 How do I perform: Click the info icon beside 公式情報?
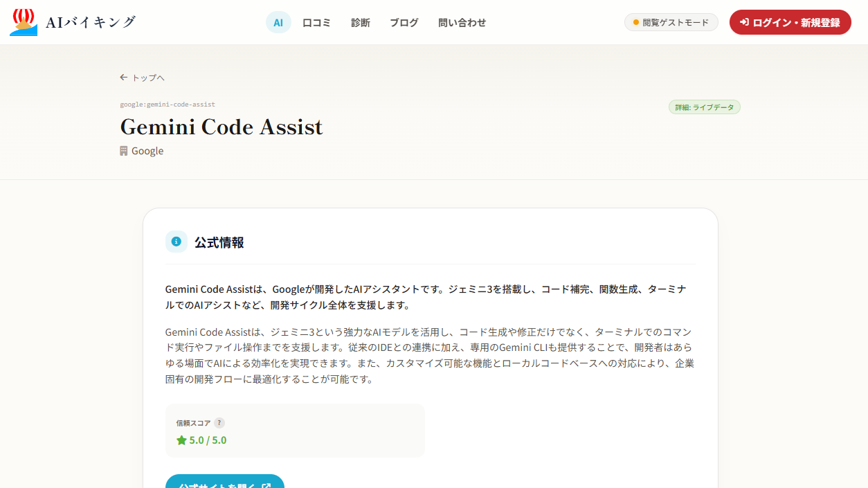point(177,242)
